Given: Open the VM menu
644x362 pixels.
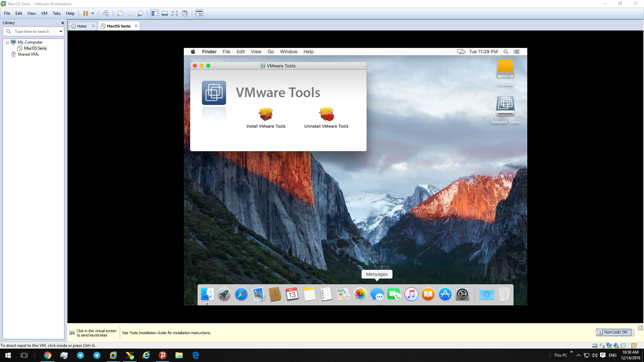Looking at the screenshot, I should click(44, 13).
